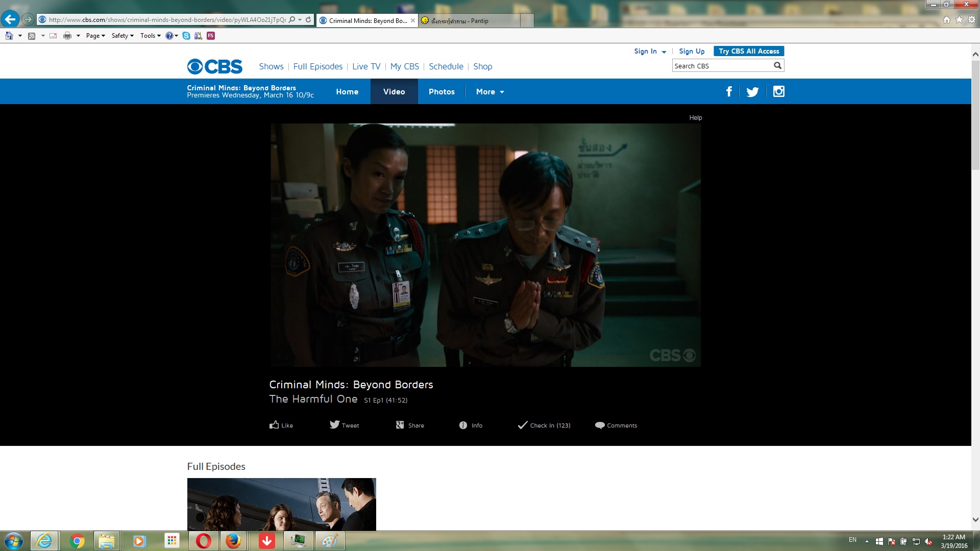
Task: Close the Criminal Minds browser tab
Action: coord(413,20)
